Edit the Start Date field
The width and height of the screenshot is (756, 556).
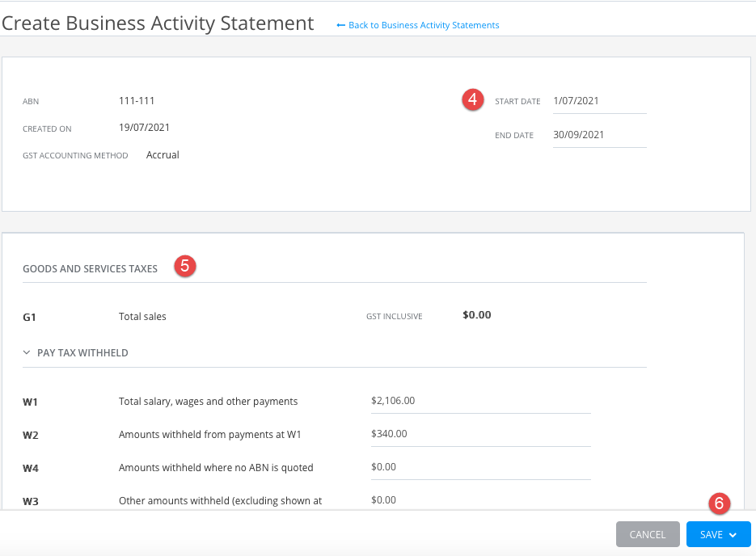click(x=598, y=101)
